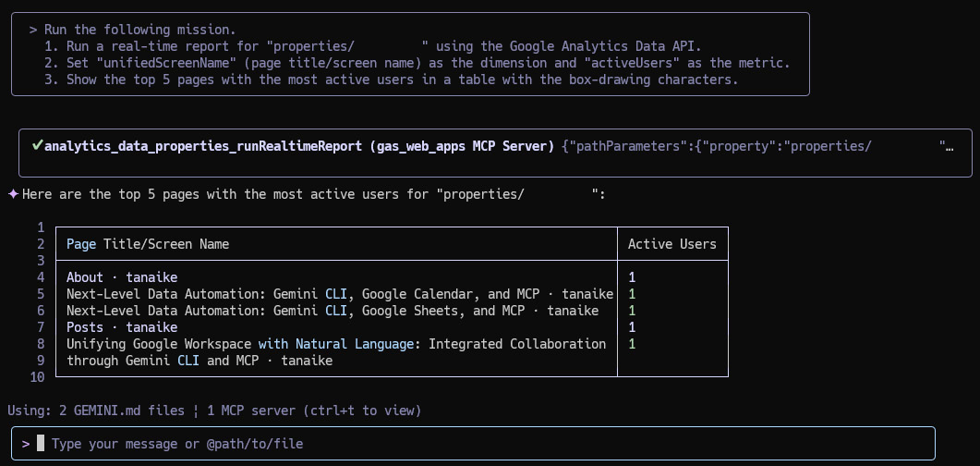
Task: Click the 'Active Users' column header
Action: [x=672, y=244]
